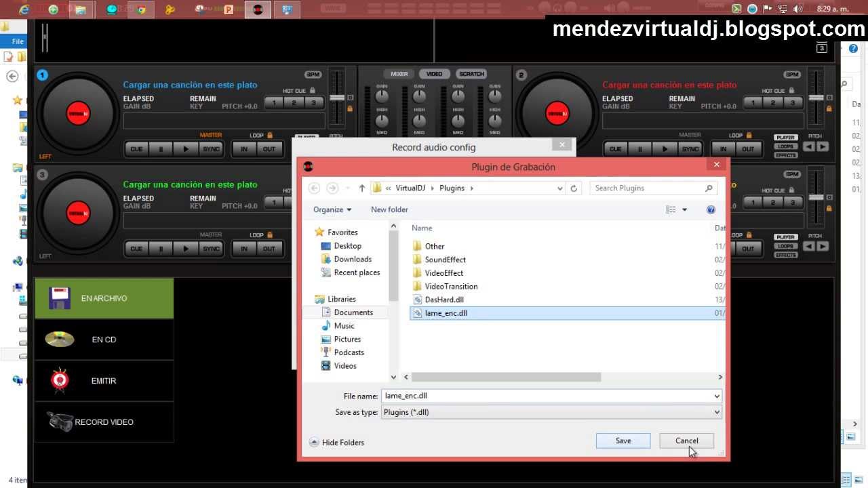Click the blue deck 1 number badge
868x488 pixels.
(42, 75)
